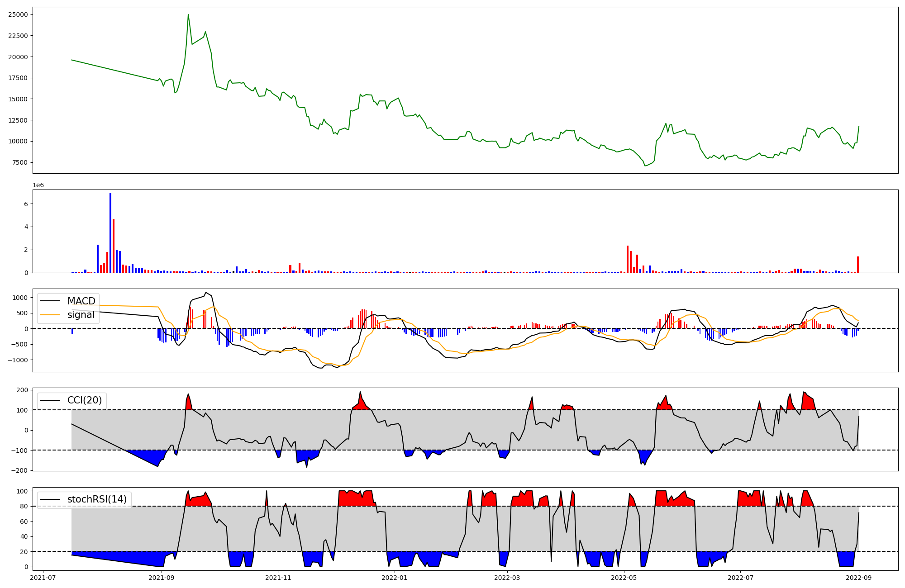The height and width of the screenshot is (588, 905).
Task: Click the 1e6 volume scale label
Action: 38,185
